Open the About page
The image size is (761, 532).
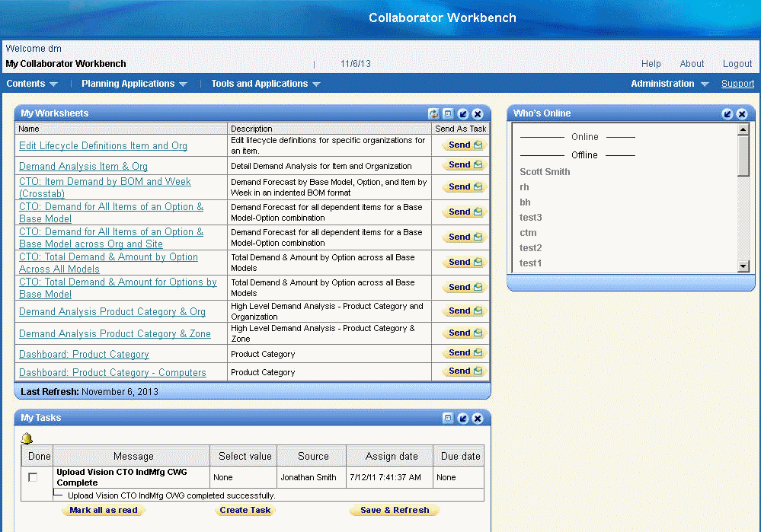[692, 63]
